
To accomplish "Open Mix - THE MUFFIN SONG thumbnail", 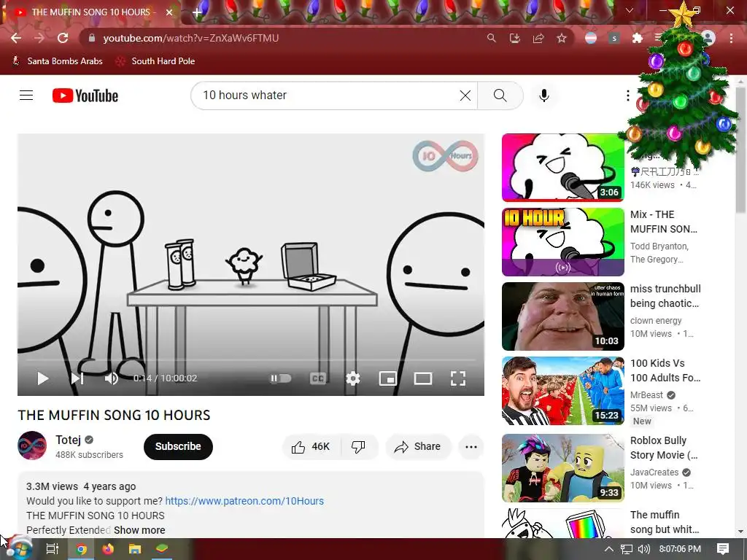I will coord(563,242).
